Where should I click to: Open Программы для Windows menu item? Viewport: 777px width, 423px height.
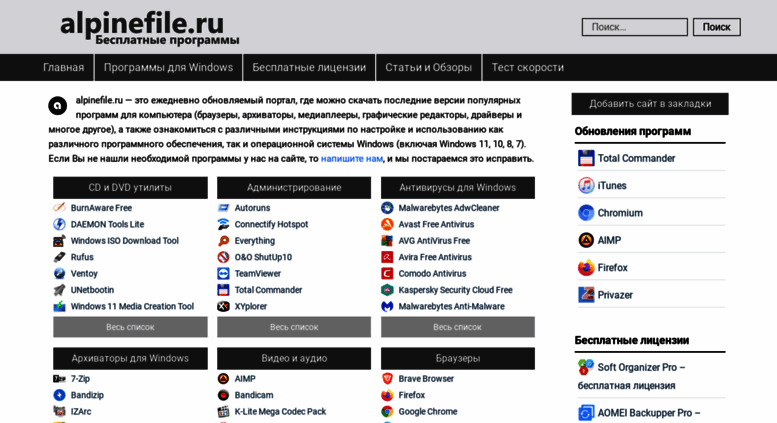pyautogui.click(x=168, y=67)
